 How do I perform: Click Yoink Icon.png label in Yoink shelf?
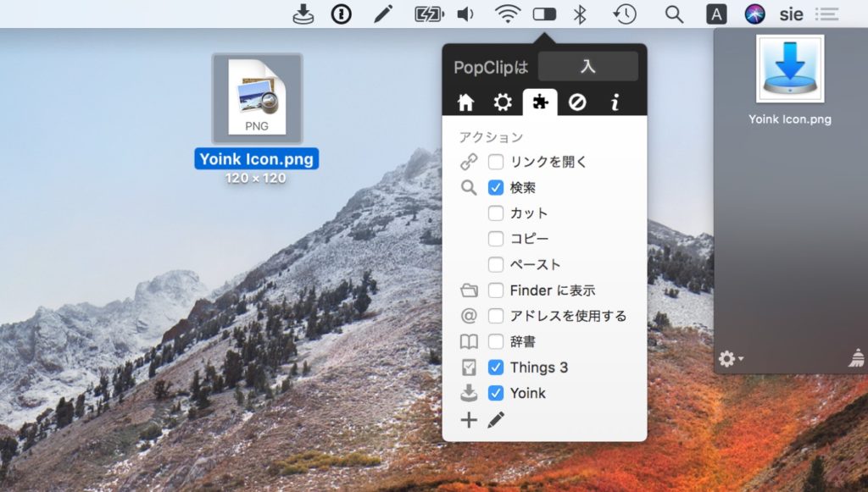pos(790,119)
